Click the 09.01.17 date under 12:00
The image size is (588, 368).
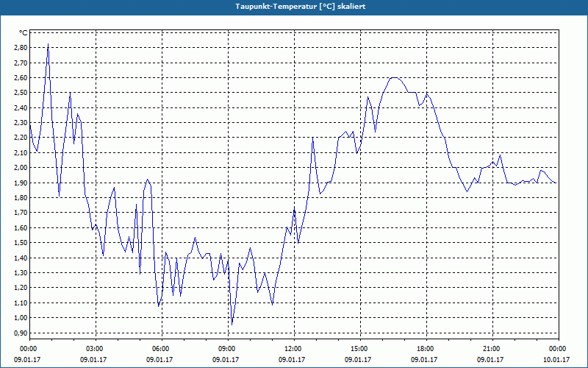pos(292,360)
